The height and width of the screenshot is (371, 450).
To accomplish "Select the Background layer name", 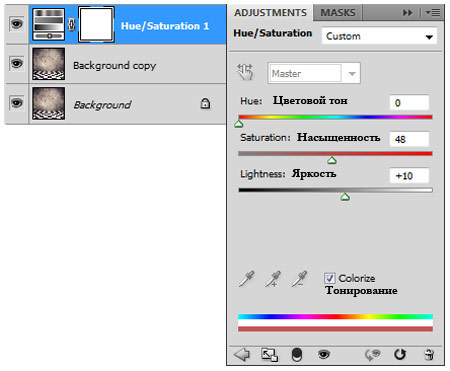I will pos(103,105).
